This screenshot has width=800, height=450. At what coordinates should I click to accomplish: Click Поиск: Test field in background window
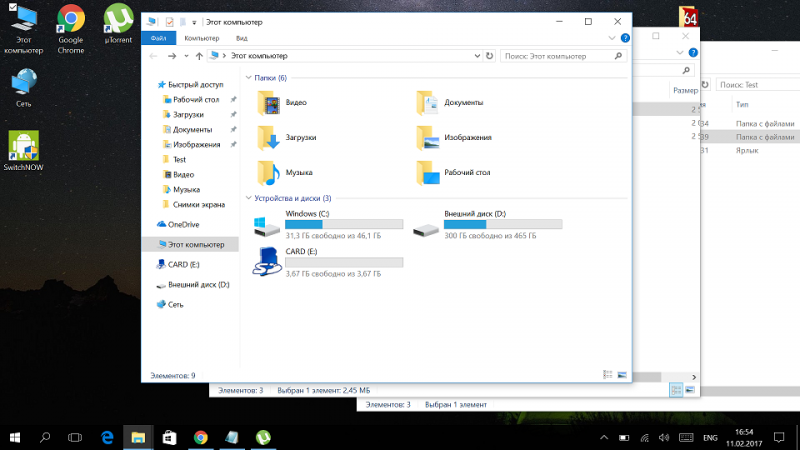click(758, 85)
